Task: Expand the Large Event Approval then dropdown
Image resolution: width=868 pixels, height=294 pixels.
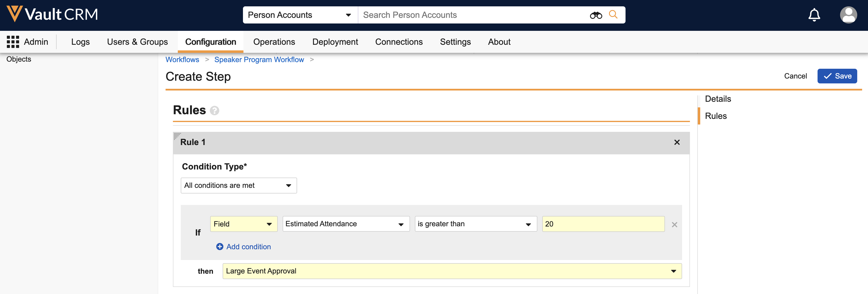Action: 452,271
